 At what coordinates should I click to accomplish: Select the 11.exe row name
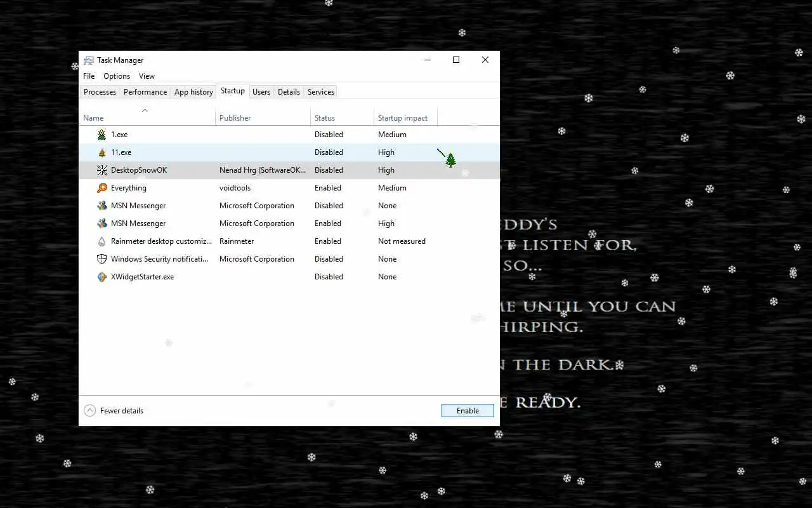pos(121,152)
